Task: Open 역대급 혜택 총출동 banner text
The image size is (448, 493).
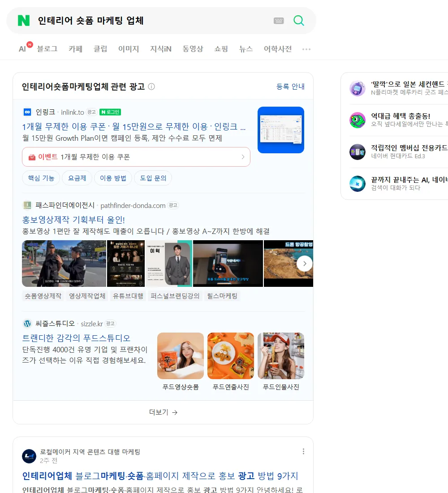Action: 401,116
